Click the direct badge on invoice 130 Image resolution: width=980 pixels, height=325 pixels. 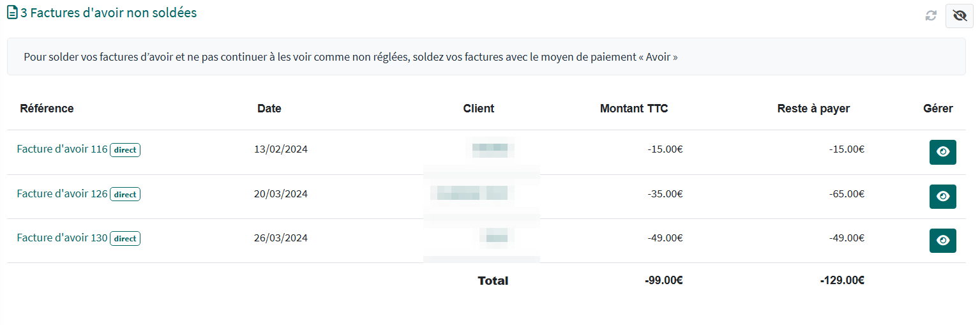[x=125, y=238]
